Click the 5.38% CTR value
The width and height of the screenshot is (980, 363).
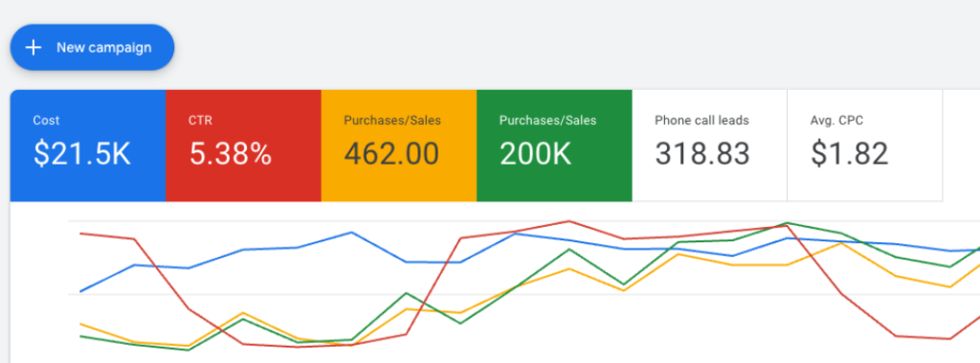tap(230, 154)
